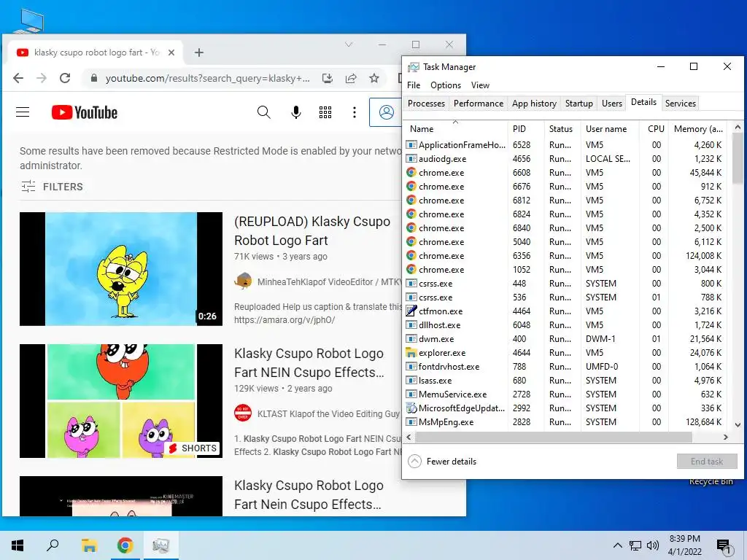Open KLTAST Klapof the Video Editing Guy channel
Image resolution: width=747 pixels, height=560 pixels.
tap(328, 414)
